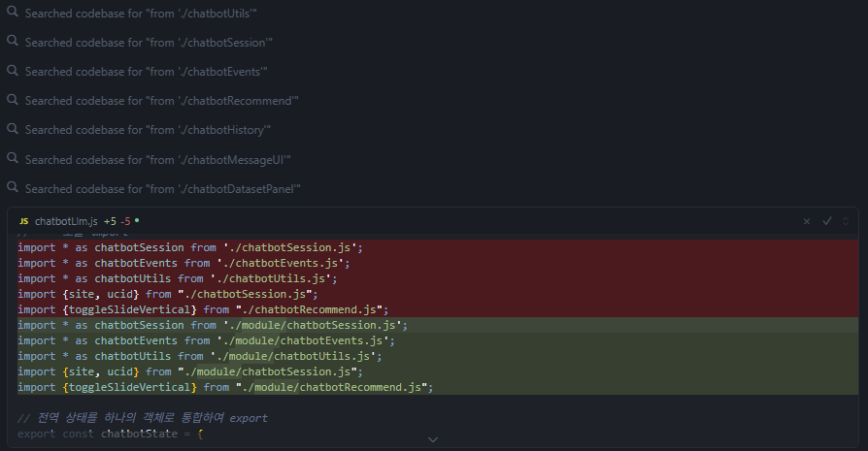This screenshot has width=868, height=451.
Task: Click the -5 removed lines counter
Action: click(x=125, y=221)
